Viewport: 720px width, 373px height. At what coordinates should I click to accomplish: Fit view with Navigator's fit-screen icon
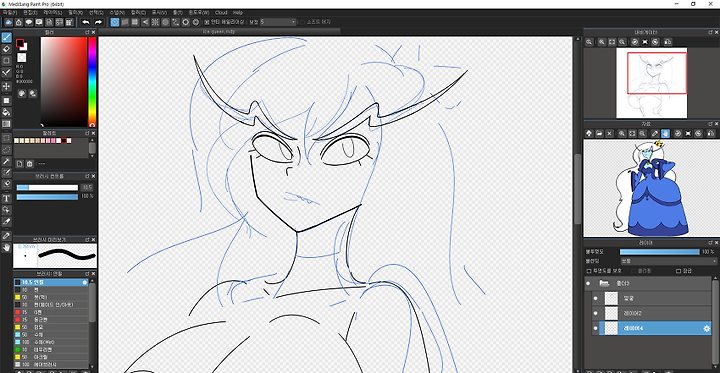pos(612,42)
